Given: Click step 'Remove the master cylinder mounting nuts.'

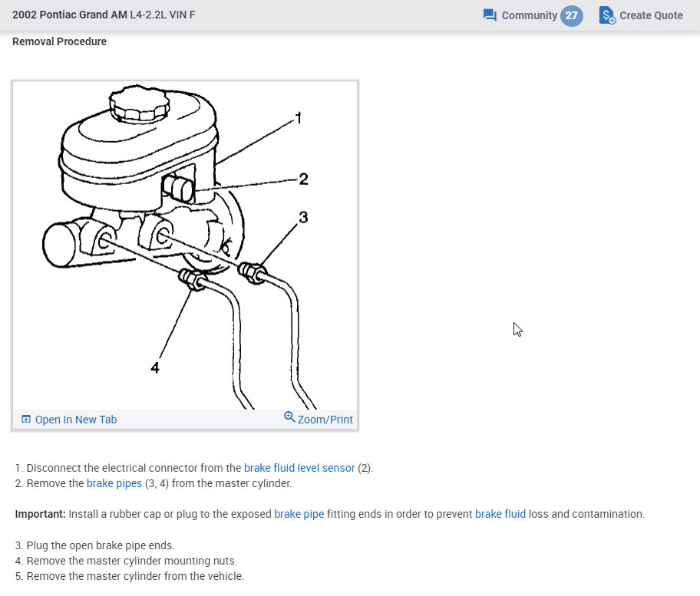Looking at the screenshot, I should click(132, 561).
